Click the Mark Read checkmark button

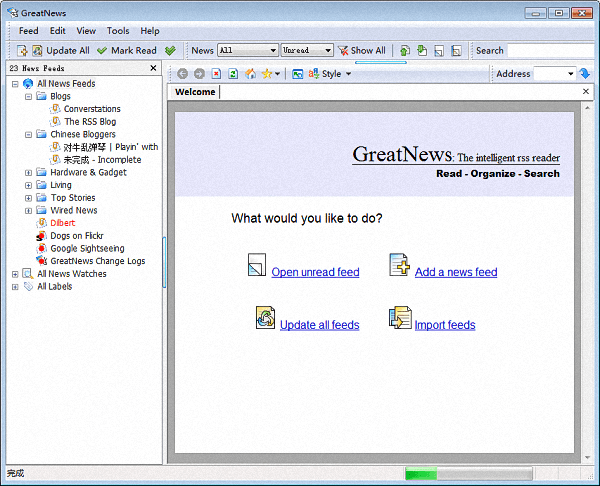(127, 50)
